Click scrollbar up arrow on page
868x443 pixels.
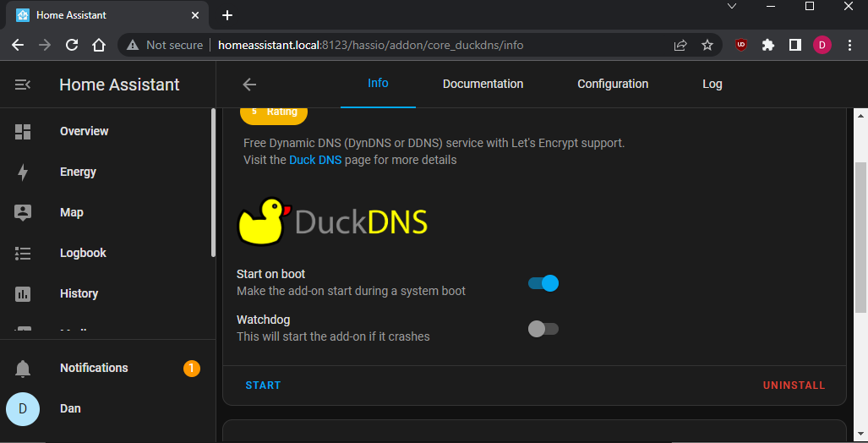pos(860,116)
